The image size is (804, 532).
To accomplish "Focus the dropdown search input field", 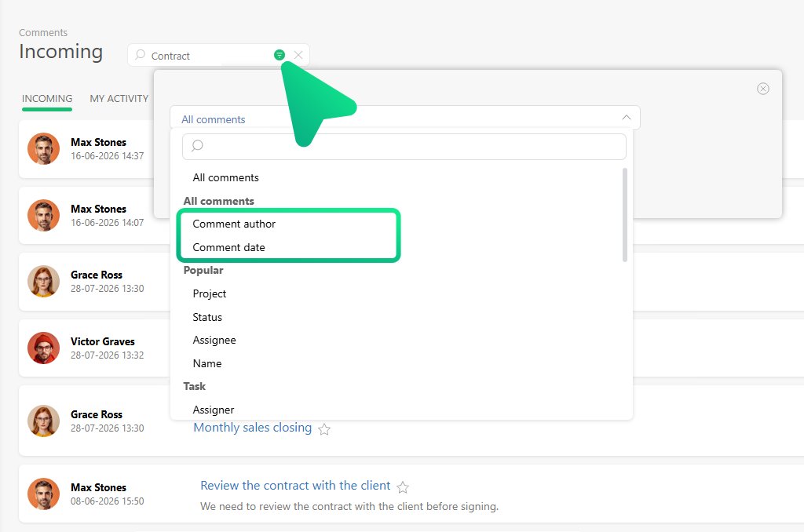I will [404, 146].
